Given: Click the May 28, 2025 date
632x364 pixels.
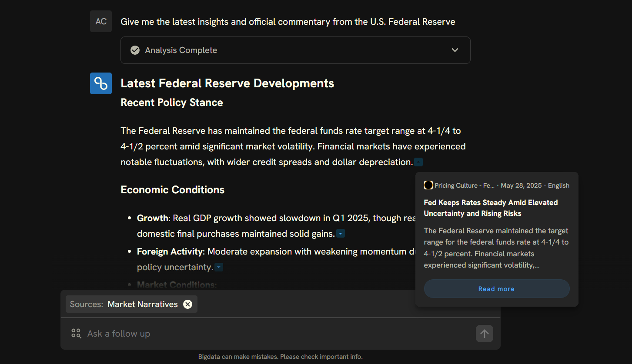Looking at the screenshot, I should coord(521,185).
